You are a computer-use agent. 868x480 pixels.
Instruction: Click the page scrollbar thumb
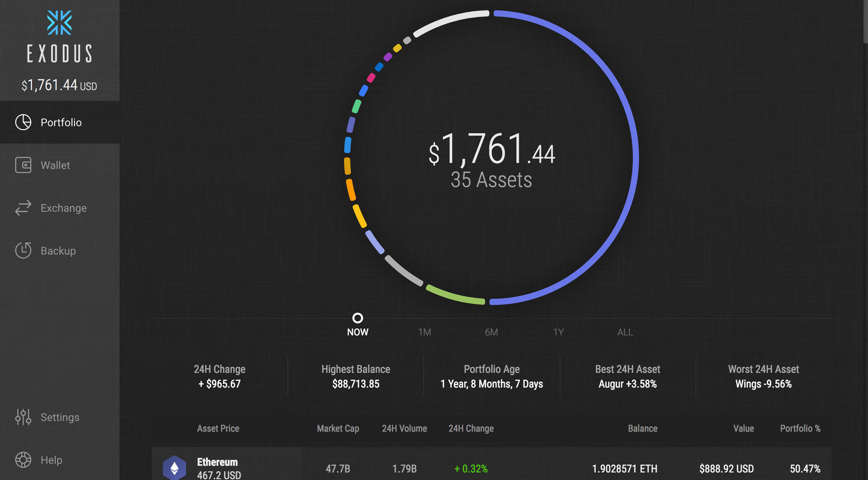pyautogui.click(x=865, y=22)
